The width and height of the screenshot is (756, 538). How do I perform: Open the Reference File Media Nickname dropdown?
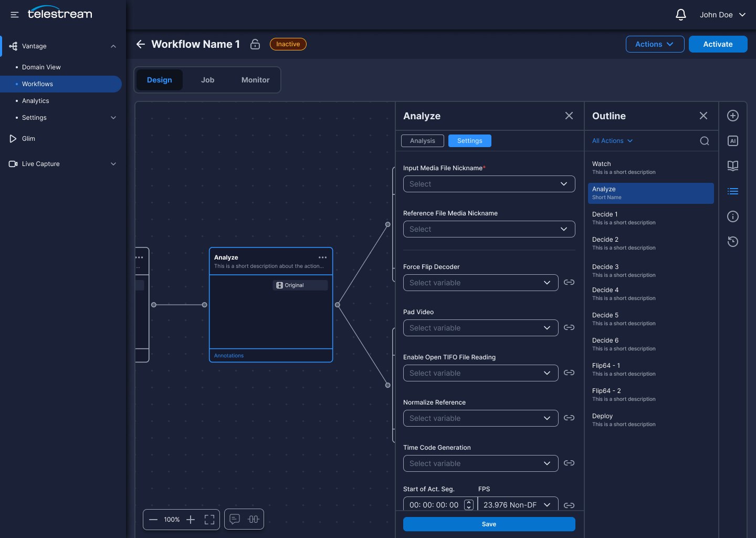pos(489,229)
